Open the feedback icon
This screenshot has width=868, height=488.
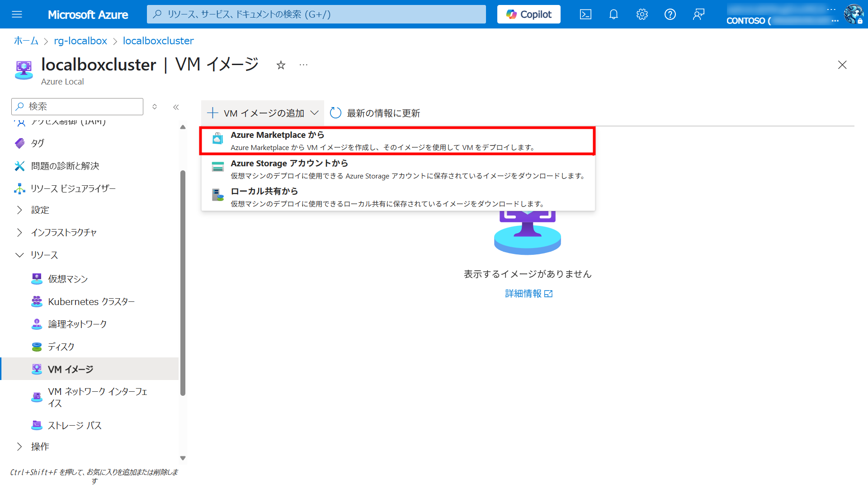698,14
